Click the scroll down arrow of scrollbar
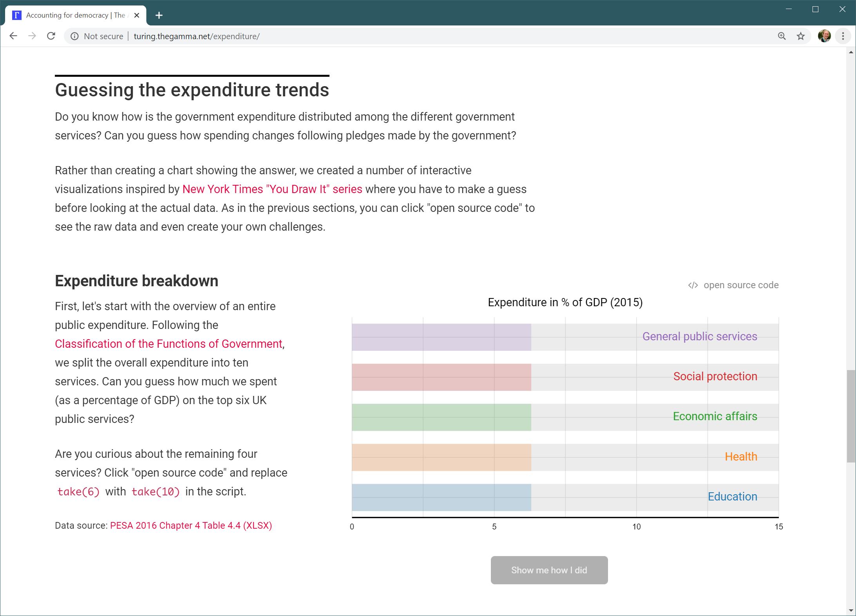The image size is (856, 616). click(851, 610)
